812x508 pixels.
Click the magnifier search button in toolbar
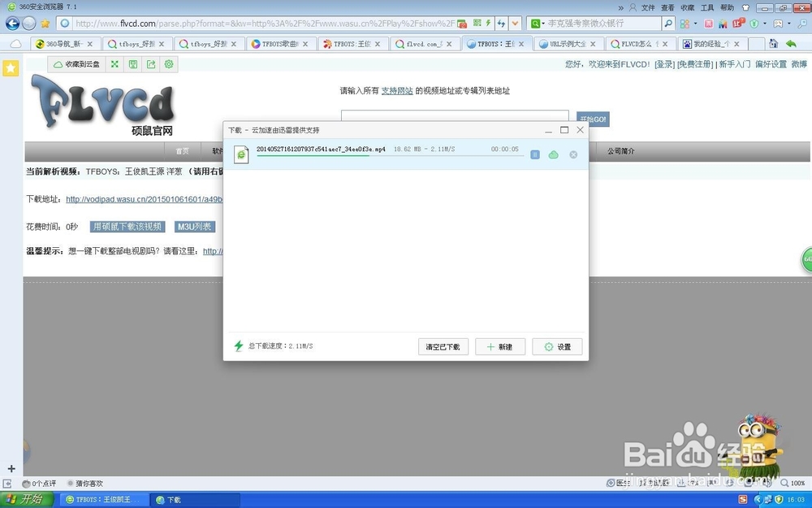point(668,24)
